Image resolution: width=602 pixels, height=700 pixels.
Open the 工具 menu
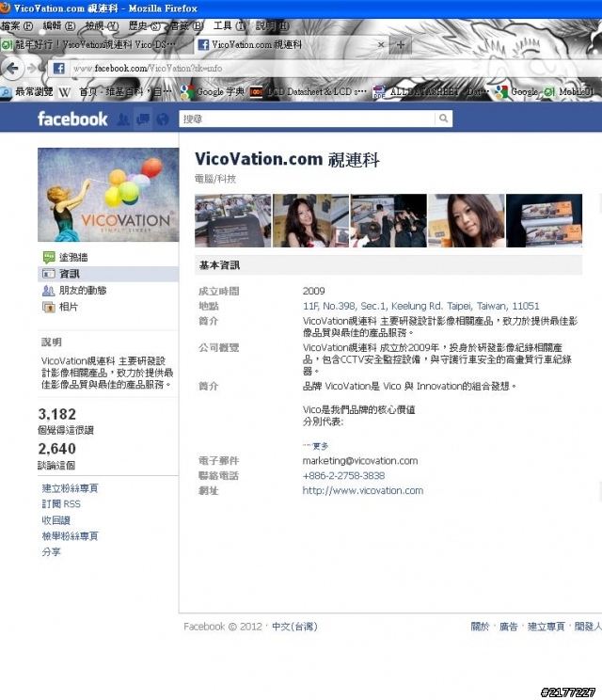[230, 26]
